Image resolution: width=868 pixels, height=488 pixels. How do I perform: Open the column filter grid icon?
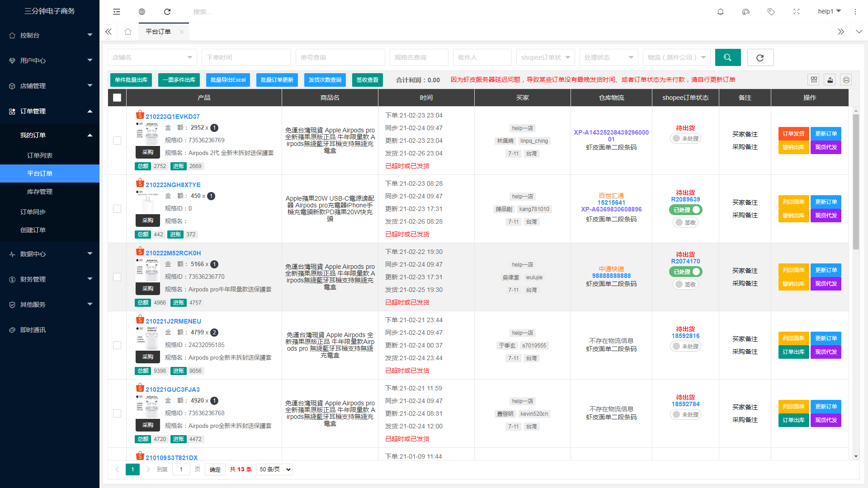click(x=814, y=80)
